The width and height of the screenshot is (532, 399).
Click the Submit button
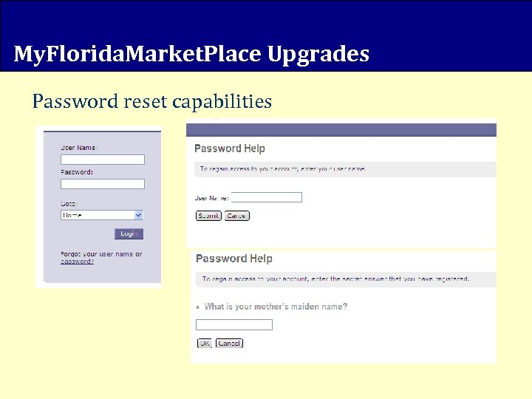(208, 216)
